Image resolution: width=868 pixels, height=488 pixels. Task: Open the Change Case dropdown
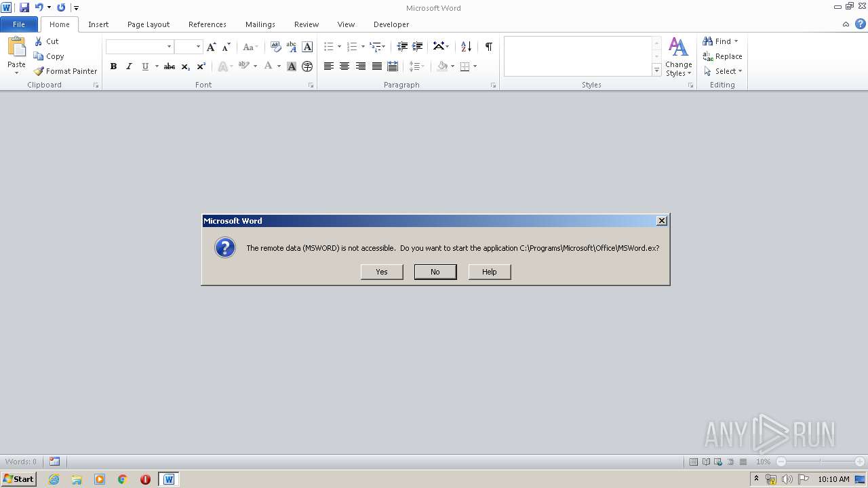250,47
